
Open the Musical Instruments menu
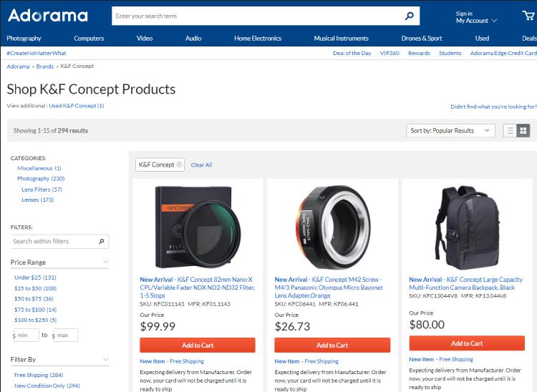tap(341, 39)
